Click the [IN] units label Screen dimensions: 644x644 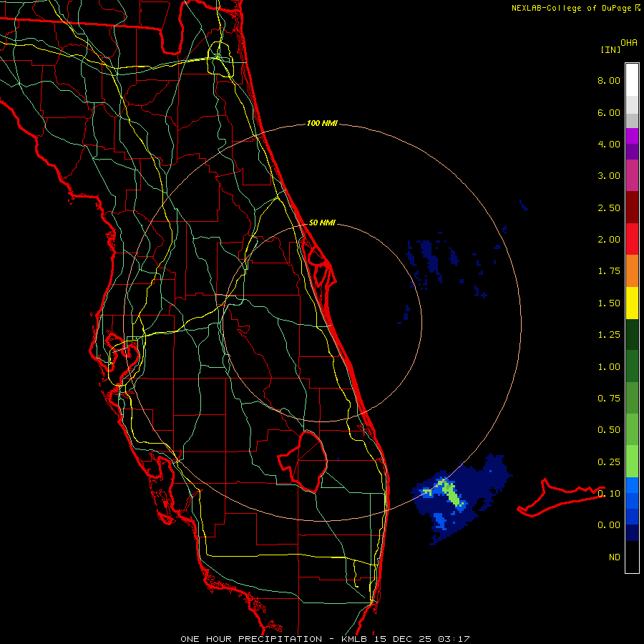pyautogui.click(x=610, y=49)
